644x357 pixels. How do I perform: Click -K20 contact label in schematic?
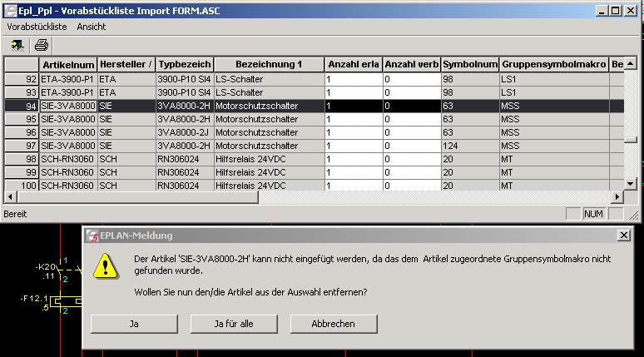pyautogui.click(x=45, y=267)
